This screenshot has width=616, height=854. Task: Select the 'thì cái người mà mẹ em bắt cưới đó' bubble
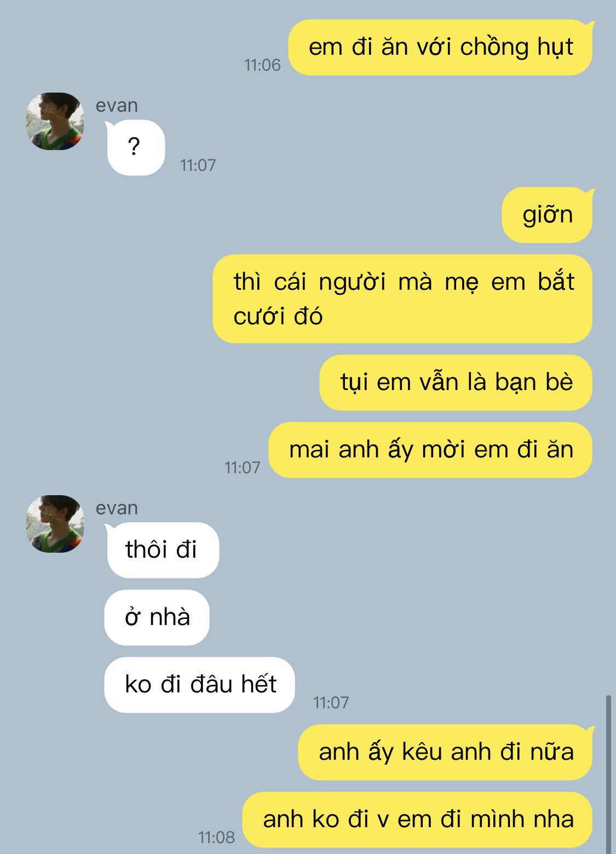(402, 299)
